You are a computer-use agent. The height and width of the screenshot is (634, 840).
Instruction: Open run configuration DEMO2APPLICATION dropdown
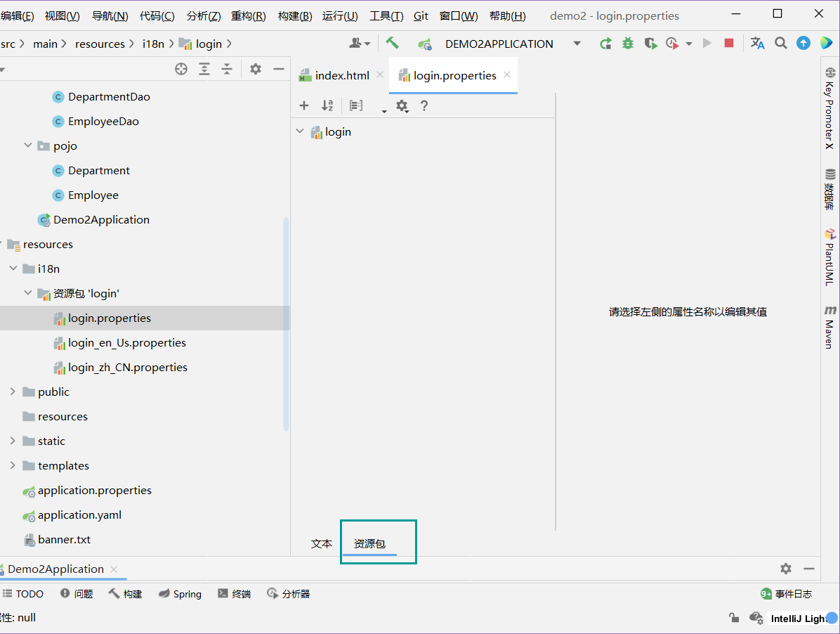coord(577,44)
